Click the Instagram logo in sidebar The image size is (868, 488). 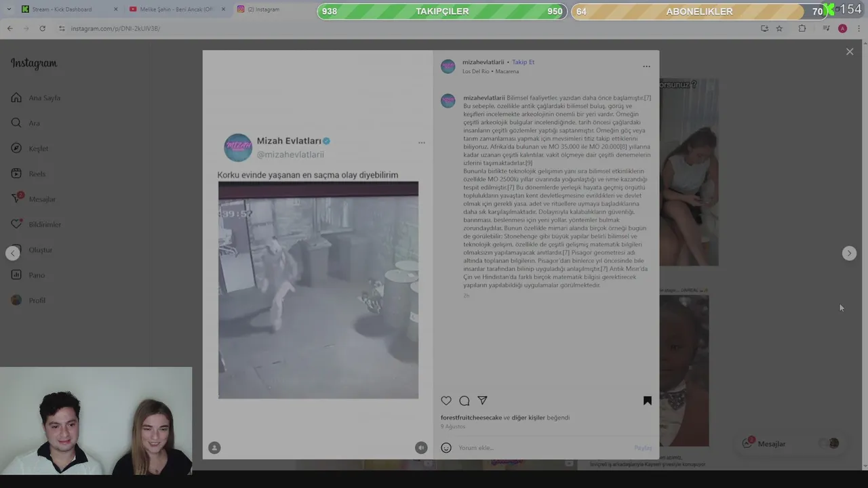(x=34, y=64)
